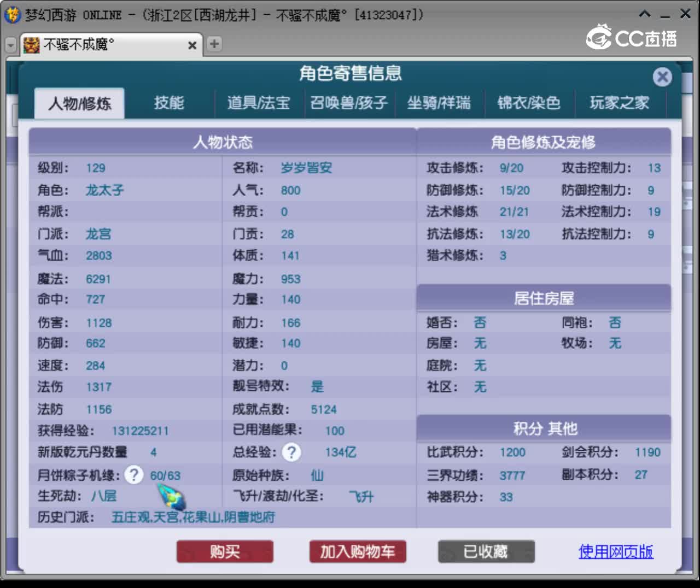Image resolution: width=700 pixels, height=588 pixels.
Task: Click the 法术控制力 value 19
Action: (654, 212)
